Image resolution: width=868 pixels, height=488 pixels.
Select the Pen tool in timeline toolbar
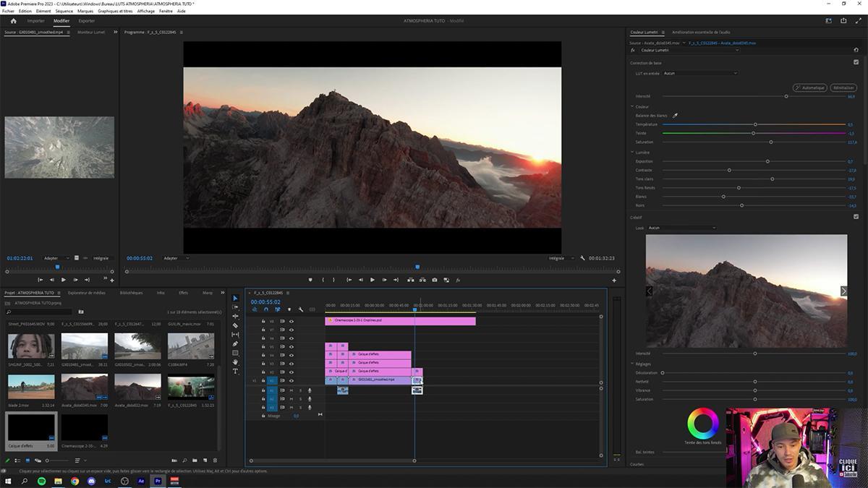pos(235,343)
